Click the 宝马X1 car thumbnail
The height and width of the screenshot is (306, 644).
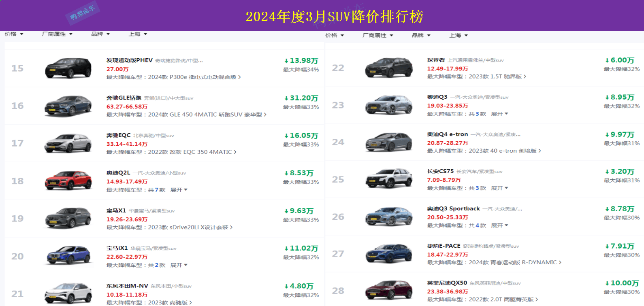(68, 219)
